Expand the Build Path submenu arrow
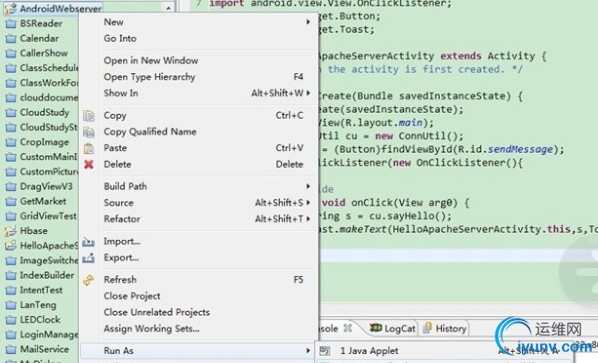 coord(308,186)
